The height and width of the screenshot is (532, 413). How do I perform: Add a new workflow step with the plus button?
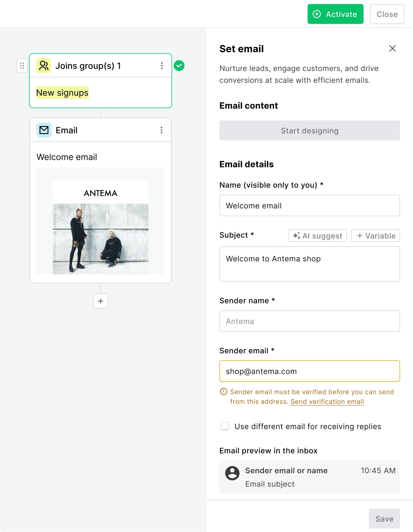[x=100, y=301]
